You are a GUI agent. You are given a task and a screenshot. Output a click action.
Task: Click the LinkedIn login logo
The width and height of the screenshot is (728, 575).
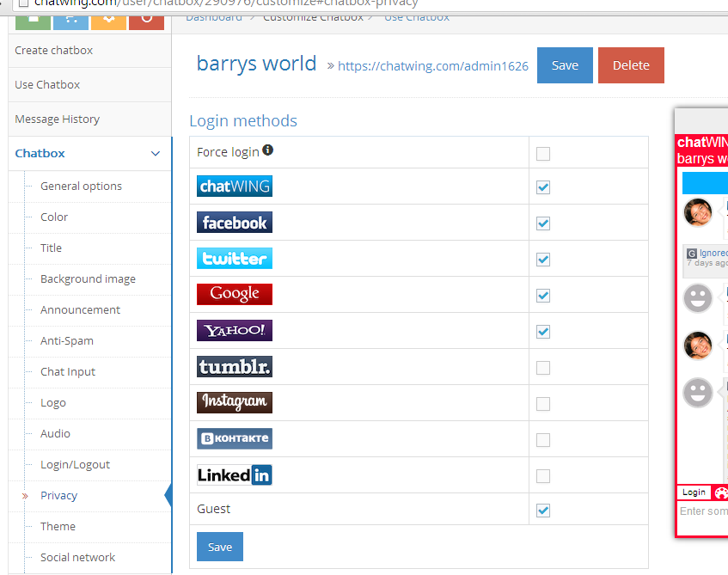tap(234, 474)
